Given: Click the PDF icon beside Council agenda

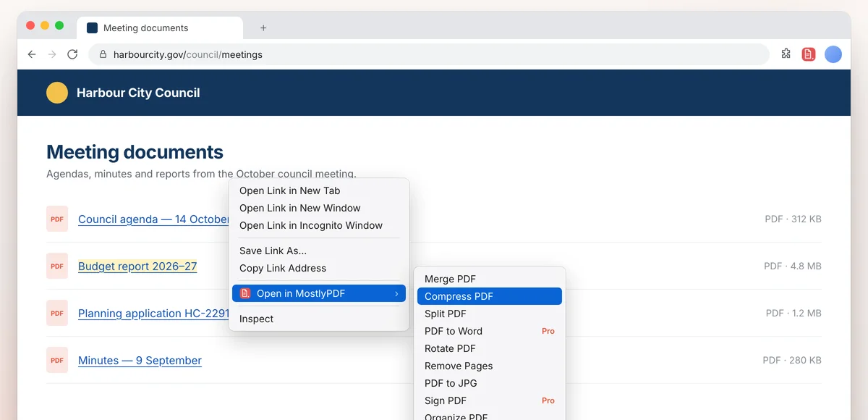Looking at the screenshot, I should [57, 219].
